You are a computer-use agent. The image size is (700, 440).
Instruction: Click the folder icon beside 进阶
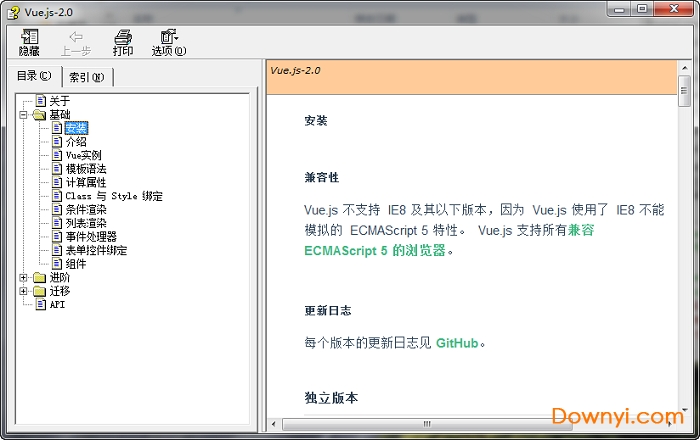40,278
